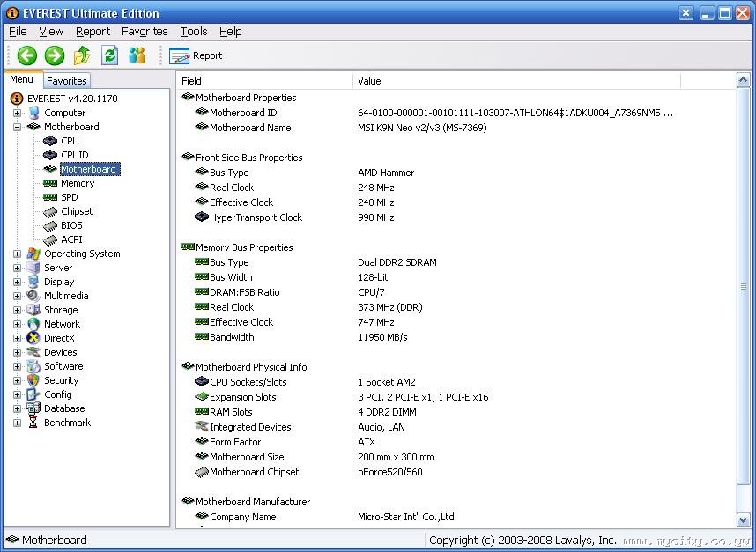Select the Motherboard Name row

pyautogui.click(x=456, y=128)
